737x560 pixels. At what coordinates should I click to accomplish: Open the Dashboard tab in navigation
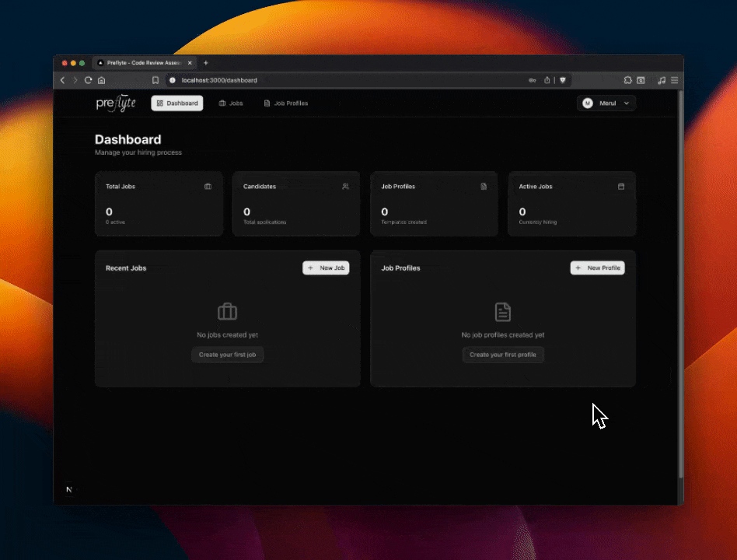coord(177,103)
